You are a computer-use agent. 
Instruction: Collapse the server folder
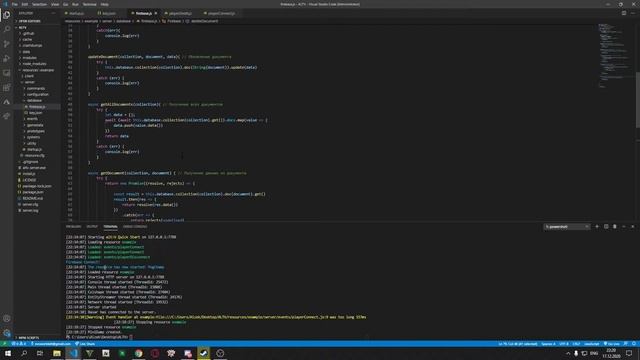[30, 82]
